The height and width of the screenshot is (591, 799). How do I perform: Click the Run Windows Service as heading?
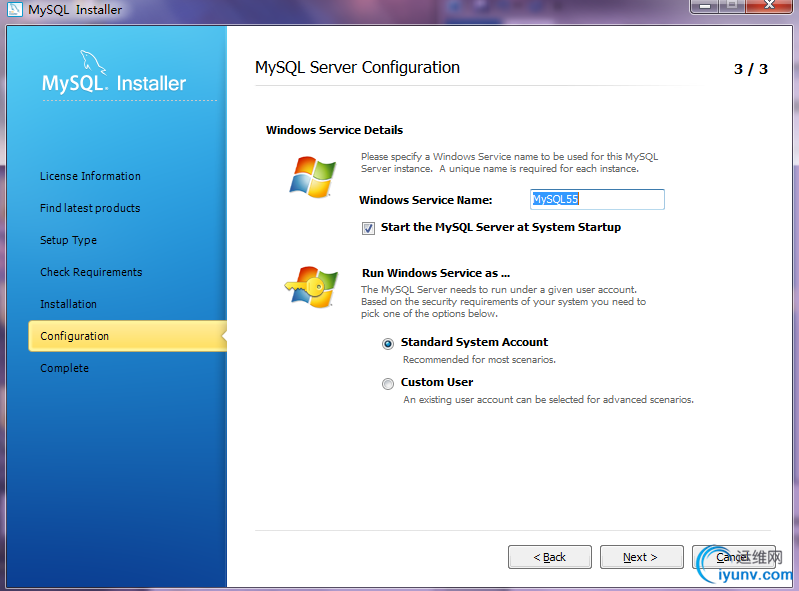pyautogui.click(x=436, y=274)
